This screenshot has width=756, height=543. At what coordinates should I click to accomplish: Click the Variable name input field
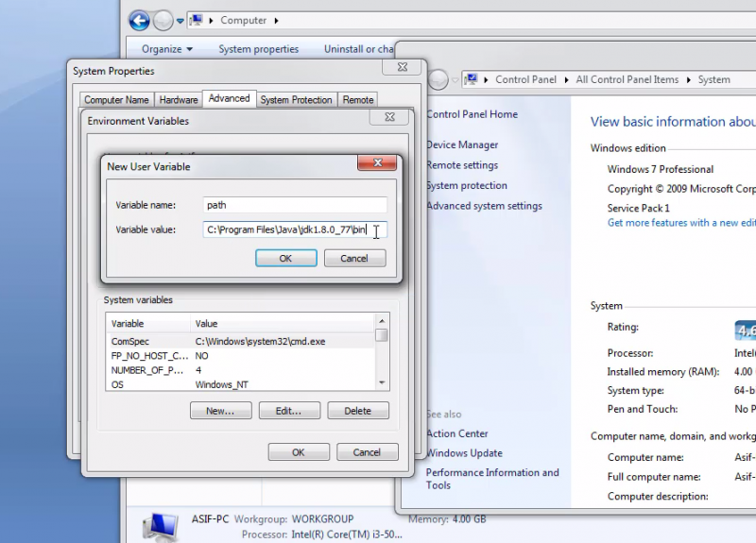pyautogui.click(x=295, y=205)
